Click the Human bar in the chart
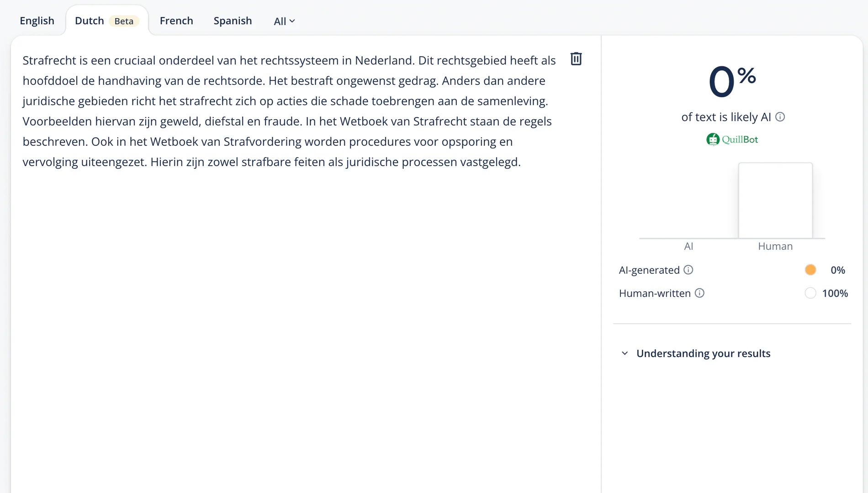868x493 pixels. click(x=775, y=201)
